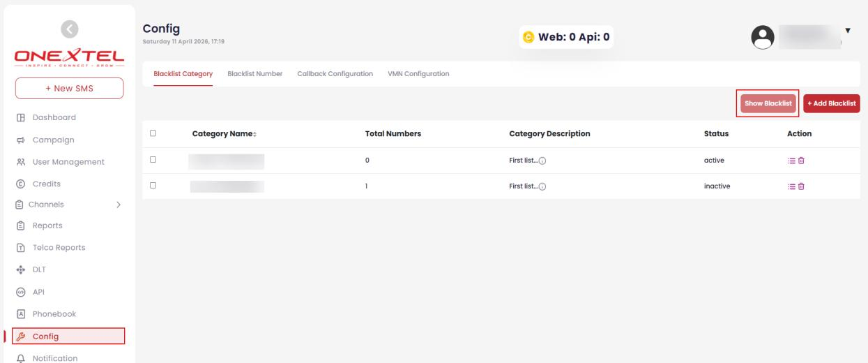Click 'First list...' text in inactive row
The image size is (868, 363).
click(524, 186)
